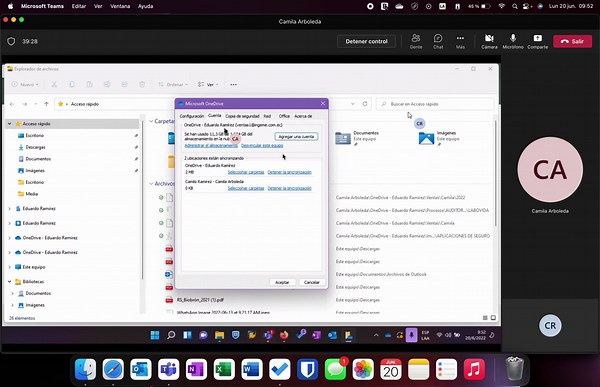Screen dimensions: 600x387
Task: Toggle the Cámara in the Teams call
Action: 489,41
